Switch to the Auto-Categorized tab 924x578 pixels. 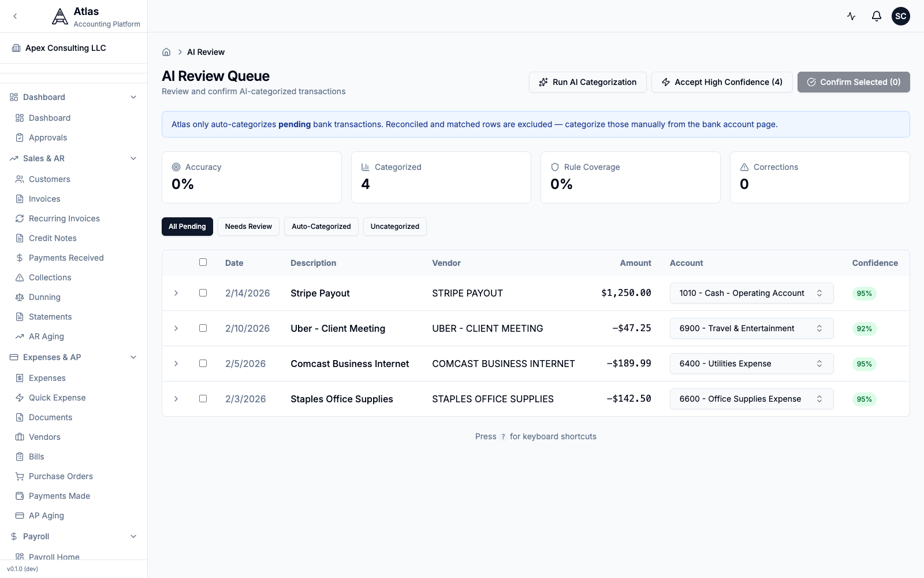pos(321,227)
